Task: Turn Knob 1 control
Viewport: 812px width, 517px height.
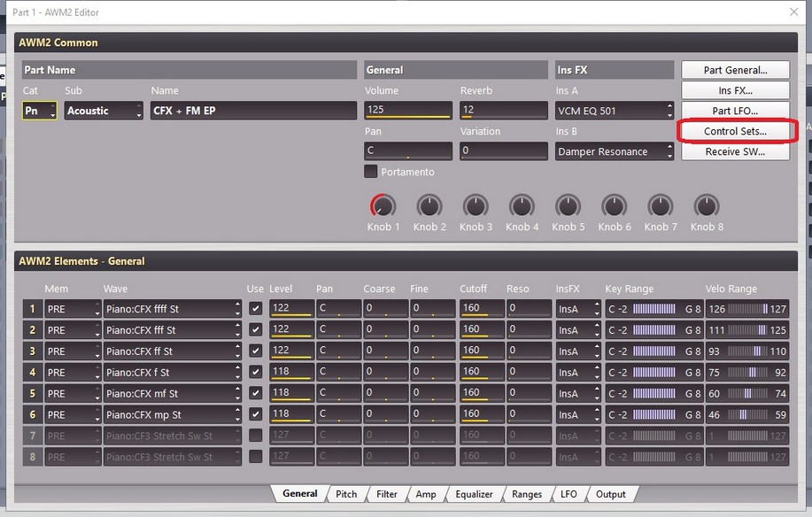Action: (x=383, y=206)
